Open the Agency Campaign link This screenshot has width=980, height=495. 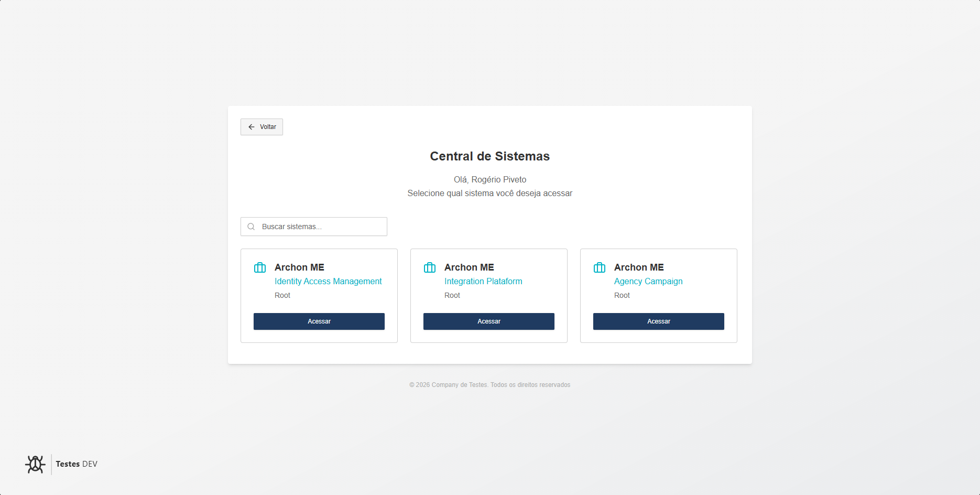tap(648, 282)
